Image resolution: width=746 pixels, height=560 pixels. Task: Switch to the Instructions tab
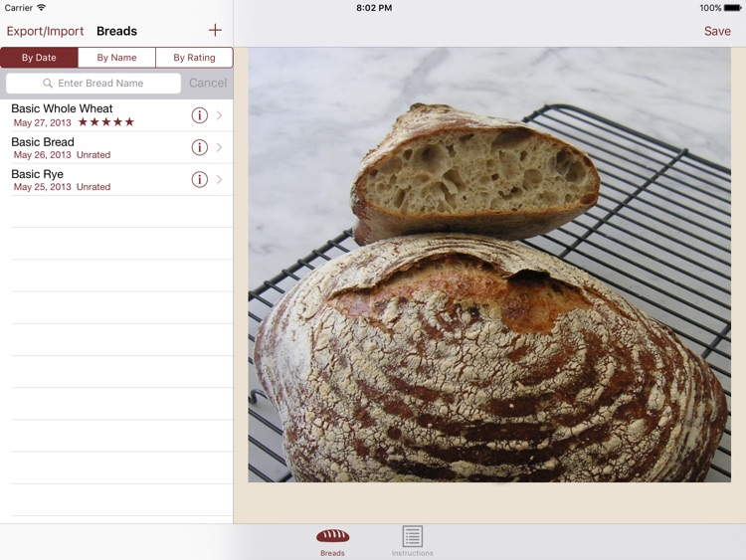click(x=412, y=542)
